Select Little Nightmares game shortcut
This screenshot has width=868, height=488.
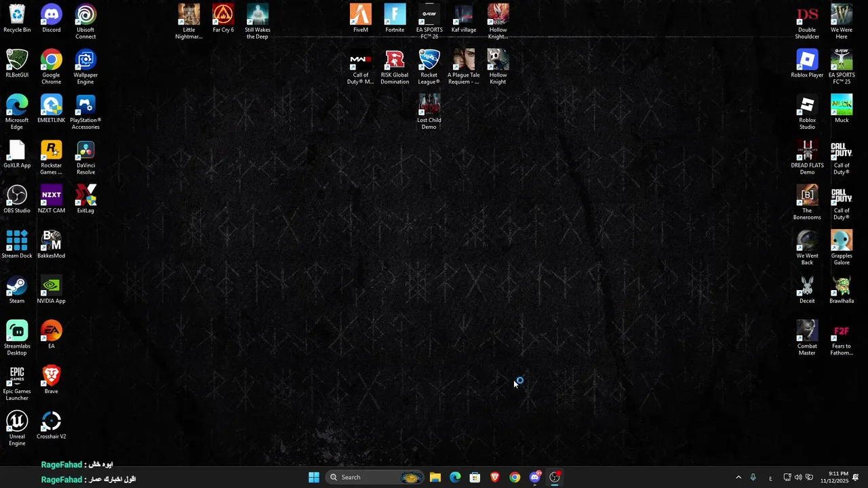(x=189, y=22)
